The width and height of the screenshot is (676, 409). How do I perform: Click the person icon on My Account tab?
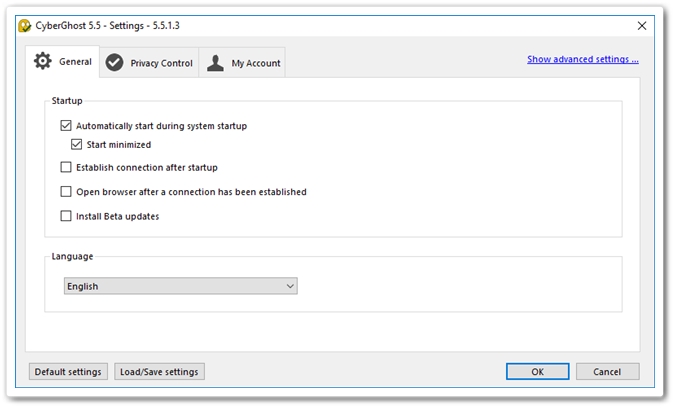(215, 63)
